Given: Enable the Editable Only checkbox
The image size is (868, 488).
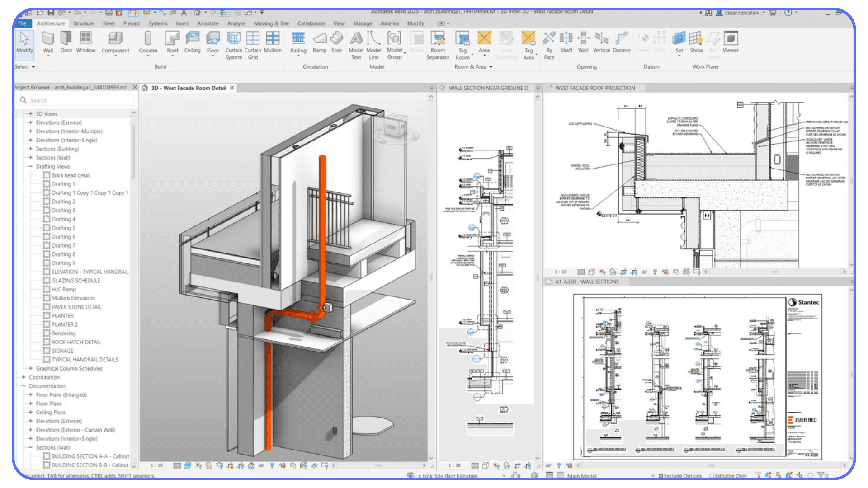Looking at the screenshot, I should coord(712,476).
